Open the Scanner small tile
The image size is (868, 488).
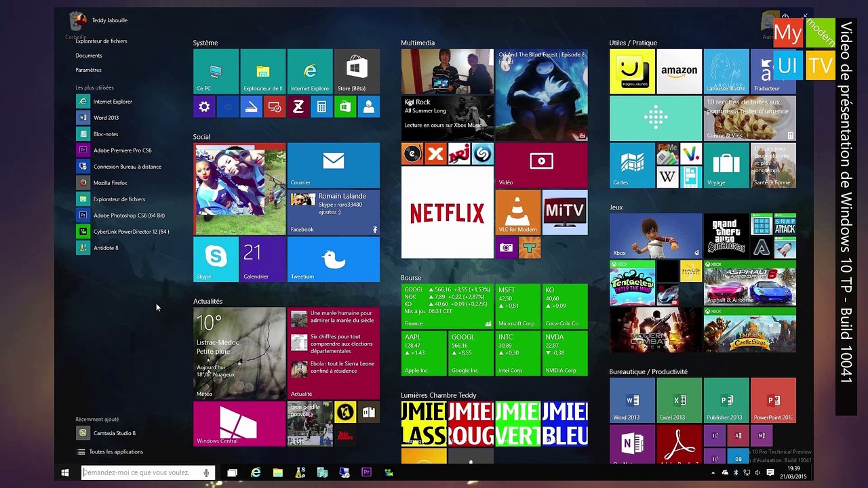pyautogui.click(x=251, y=107)
